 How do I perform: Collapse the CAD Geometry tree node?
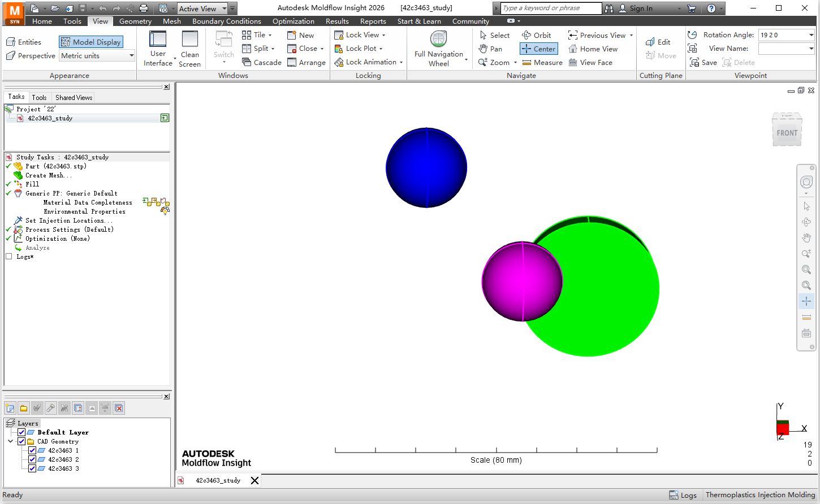click(x=11, y=441)
